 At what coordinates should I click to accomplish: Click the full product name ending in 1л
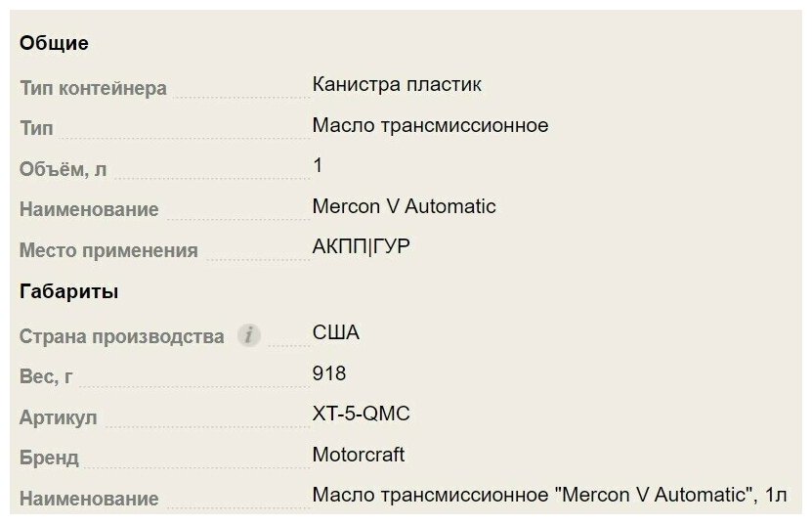pyautogui.click(x=549, y=495)
